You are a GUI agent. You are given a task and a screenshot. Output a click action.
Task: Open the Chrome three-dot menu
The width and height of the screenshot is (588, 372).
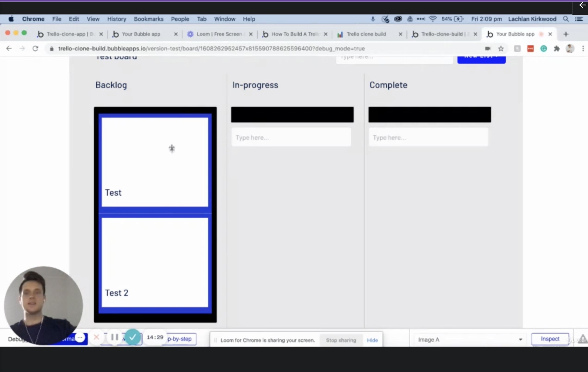[583, 49]
